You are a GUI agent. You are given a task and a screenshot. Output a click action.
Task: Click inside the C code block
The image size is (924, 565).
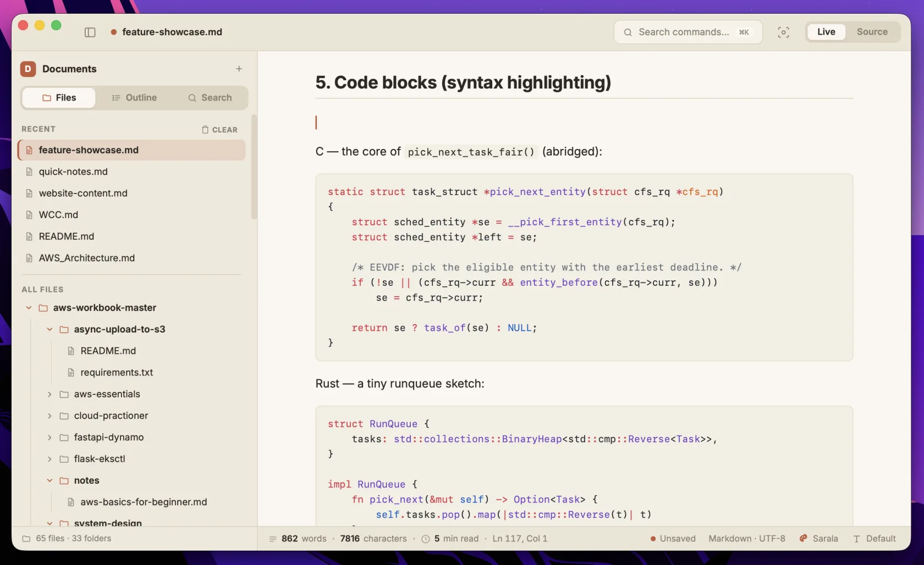tap(584, 268)
